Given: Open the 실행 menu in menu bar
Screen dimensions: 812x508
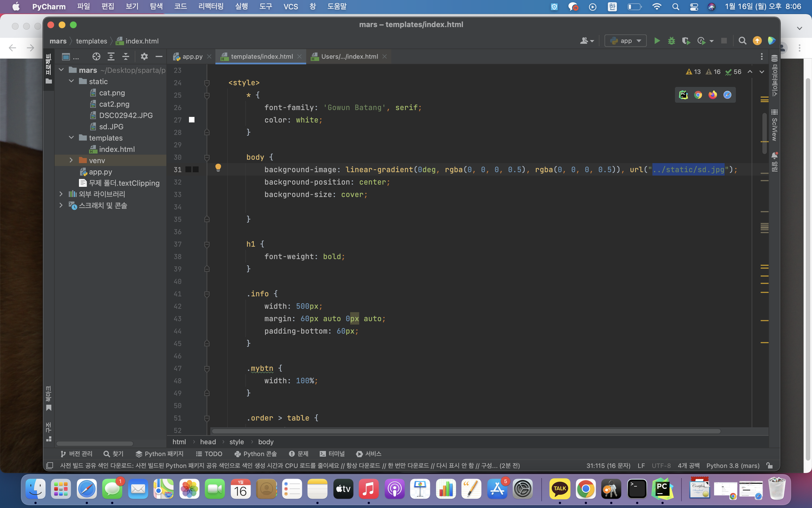Looking at the screenshot, I should (x=241, y=7).
